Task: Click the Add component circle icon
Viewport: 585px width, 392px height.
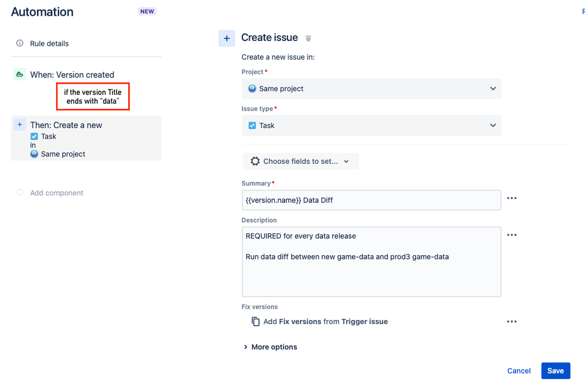Action: (20, 192)
